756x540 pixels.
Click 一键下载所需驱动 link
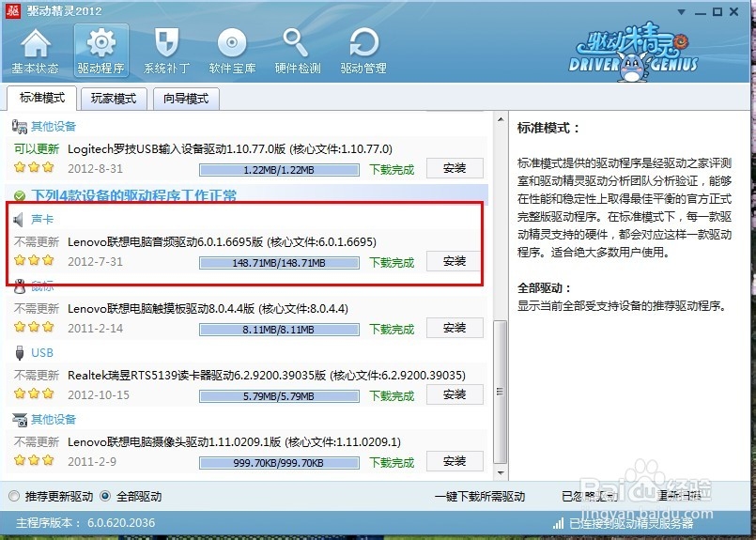pos(480,496)
